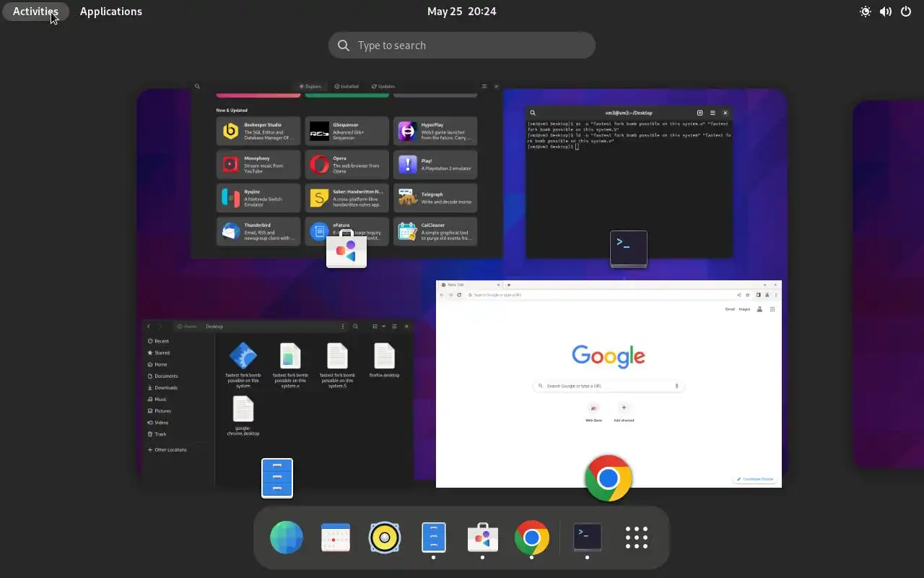The image size is (924, 578).
Task: Select the Installed tab in Software window
Action: point(346,86)
